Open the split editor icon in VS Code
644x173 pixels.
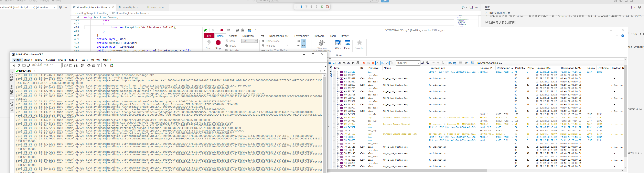coord(471,7)
